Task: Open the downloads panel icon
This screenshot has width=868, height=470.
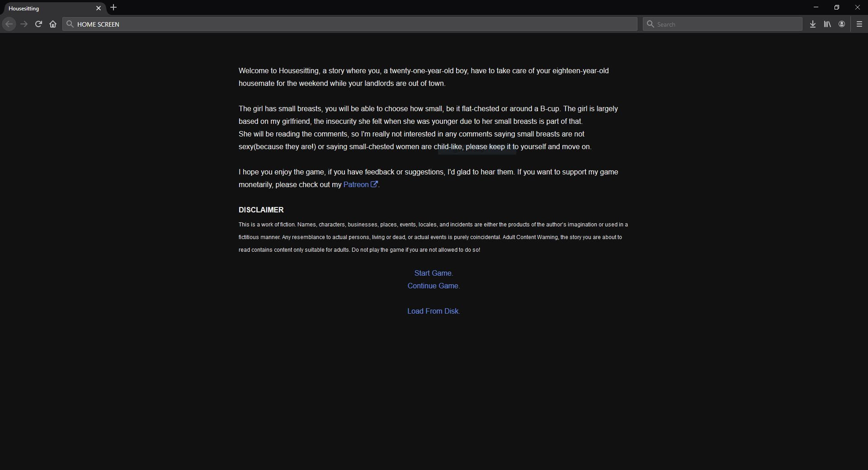Action: tap(812, 24)
